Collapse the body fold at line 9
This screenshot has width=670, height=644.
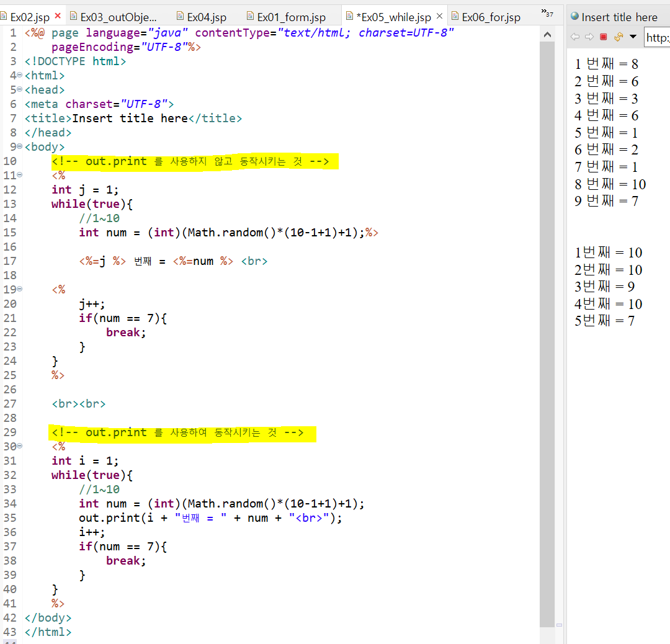tap(20, 146)
